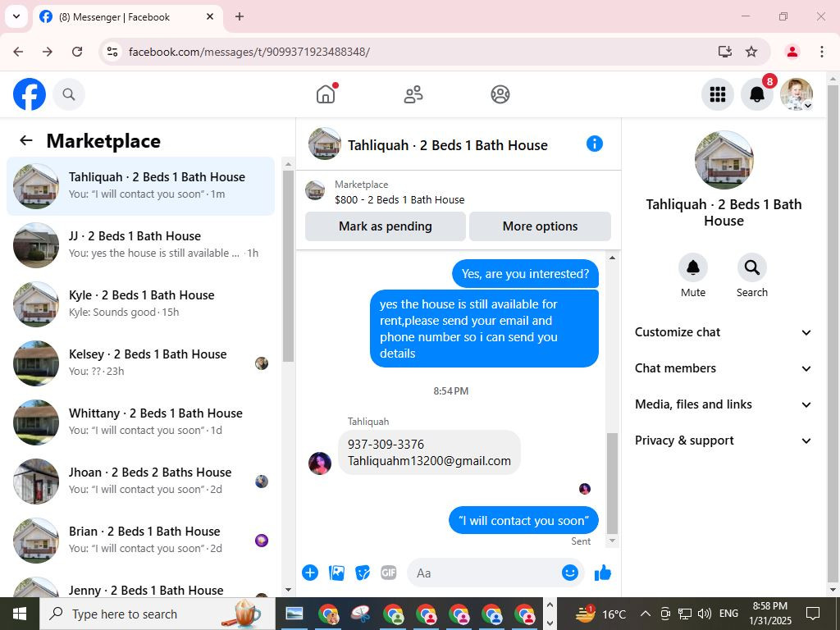Expand Chat members section

pyautogui.click(x=724, y=368)
